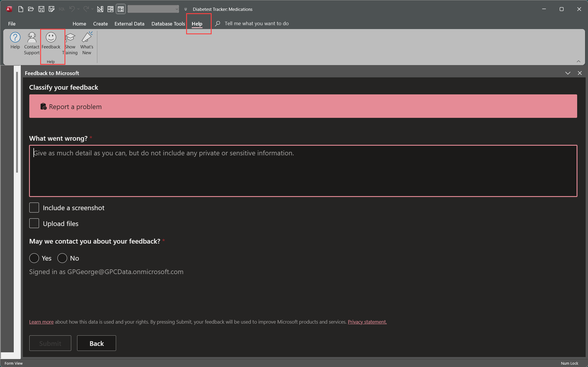588x367 pixels.
Task: Switch to Design View via ruler icon
Action: click(x=100, y=9)
